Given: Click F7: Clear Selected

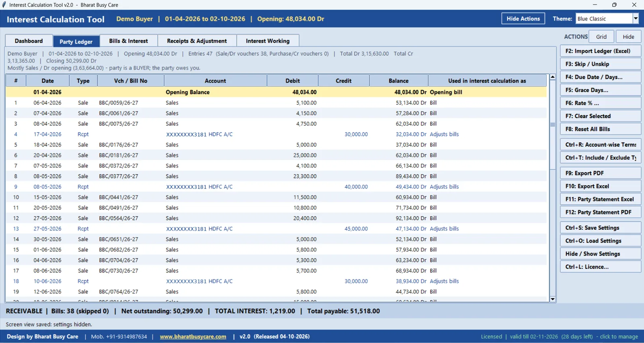Looking at the screenshot, I should click(x=601, y=116).
